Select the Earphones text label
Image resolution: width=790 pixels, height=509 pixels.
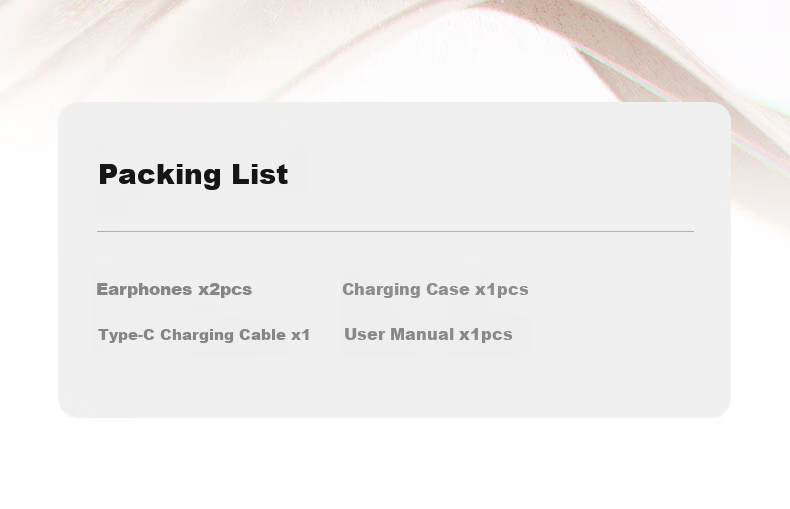(144, 289)
